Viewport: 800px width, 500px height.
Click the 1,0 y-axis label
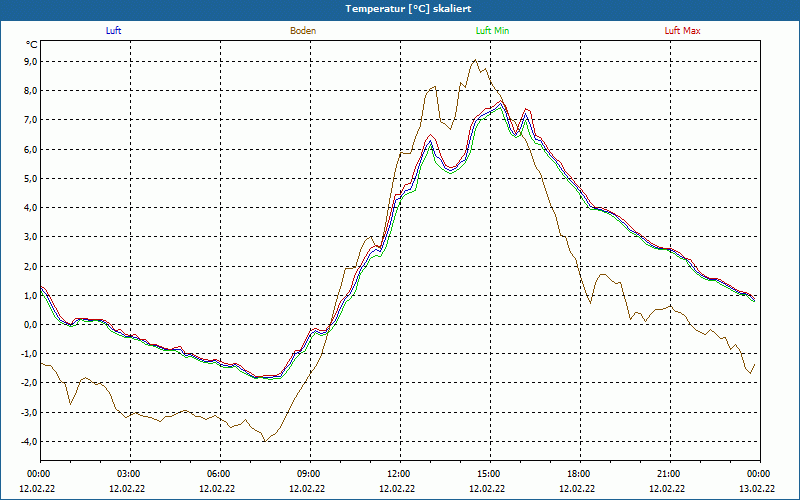click(31, 295)
